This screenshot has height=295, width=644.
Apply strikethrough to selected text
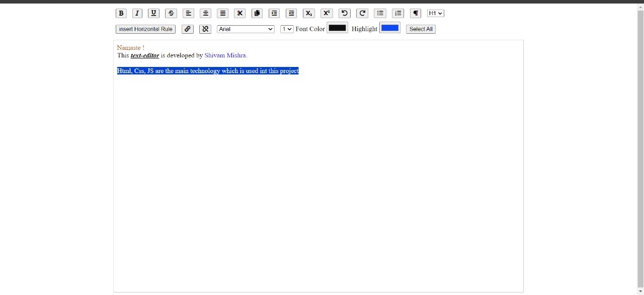pyautogui.click(x=171, y=13)
